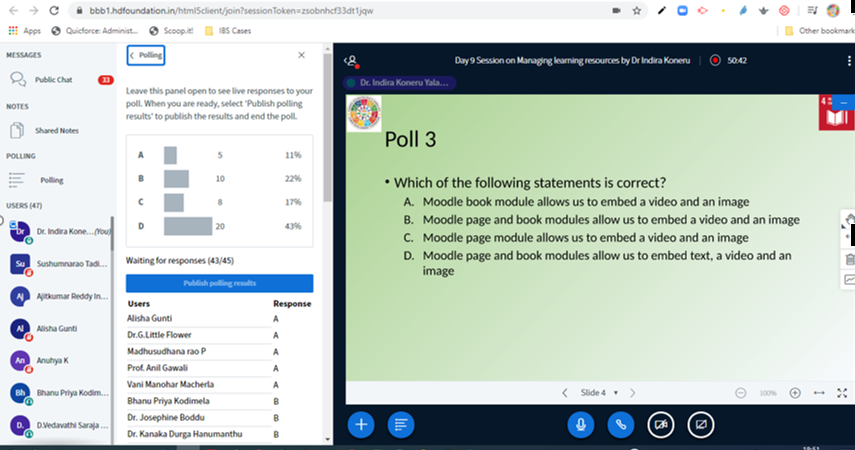Click Dr. Indira Koneru user avatar
The width and height of the screenshot is (855, 450).
[x=20, y=231]
